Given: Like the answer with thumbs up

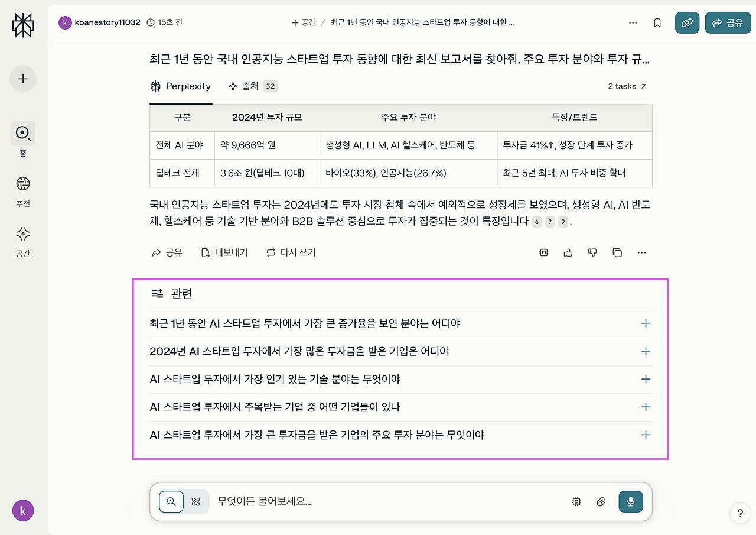Looking at the screenshot, I should point(568,252).
